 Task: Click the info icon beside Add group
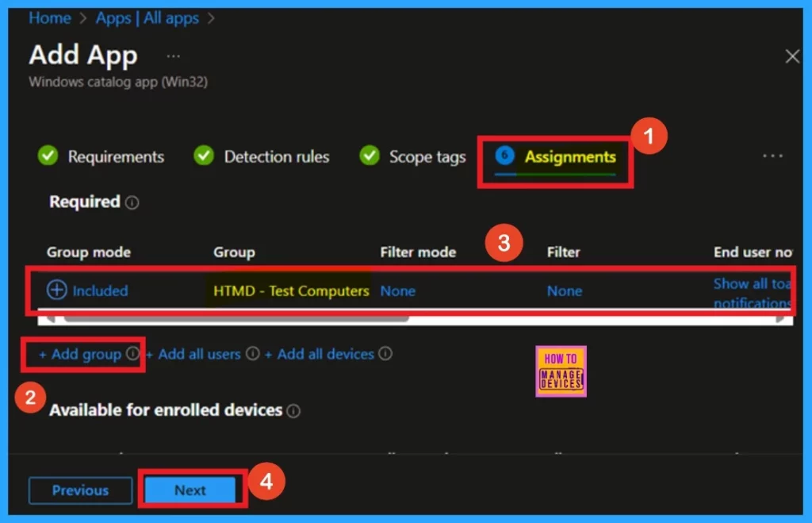coord(133,353)
